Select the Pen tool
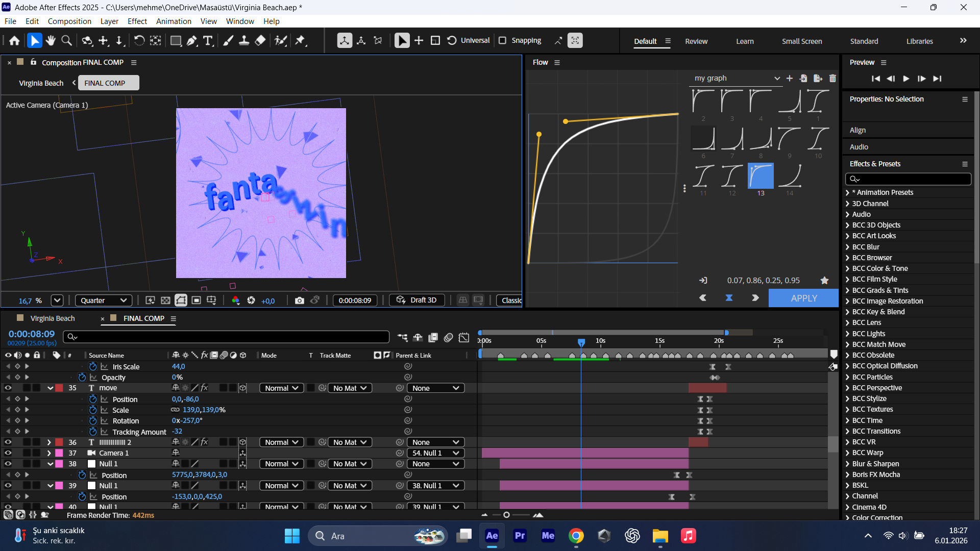 [192, 41]
